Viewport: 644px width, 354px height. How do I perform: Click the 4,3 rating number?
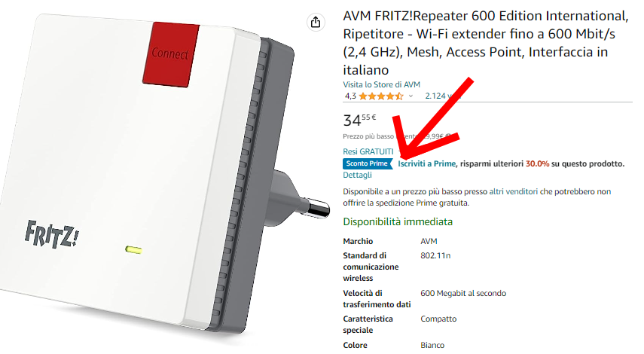tap(350, 96)
